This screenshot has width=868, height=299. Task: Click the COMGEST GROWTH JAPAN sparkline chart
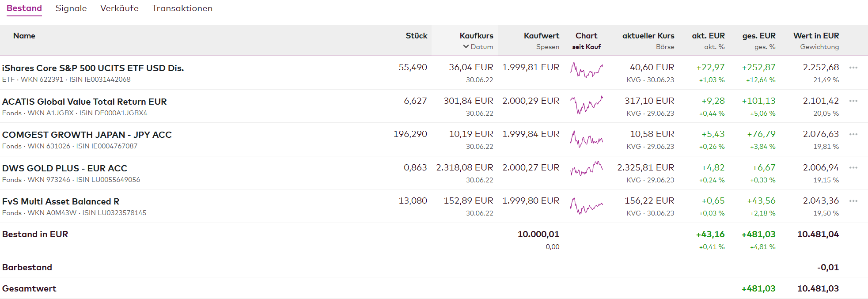[586, 139]
